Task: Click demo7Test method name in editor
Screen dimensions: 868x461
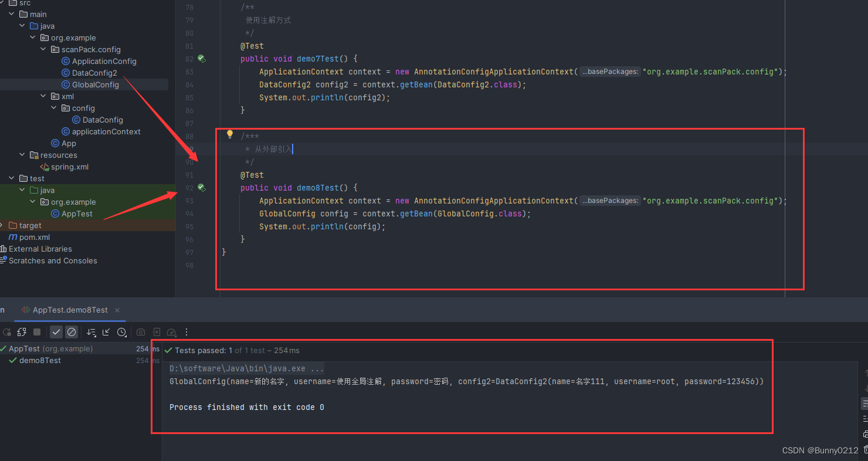Action: [318, 59]
